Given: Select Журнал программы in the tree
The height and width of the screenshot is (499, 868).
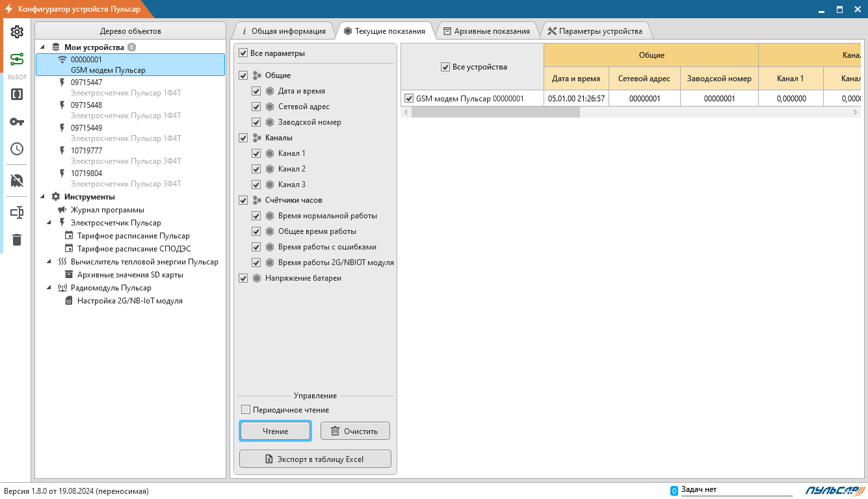Looking at the screenshot, I should coord(107,210).
